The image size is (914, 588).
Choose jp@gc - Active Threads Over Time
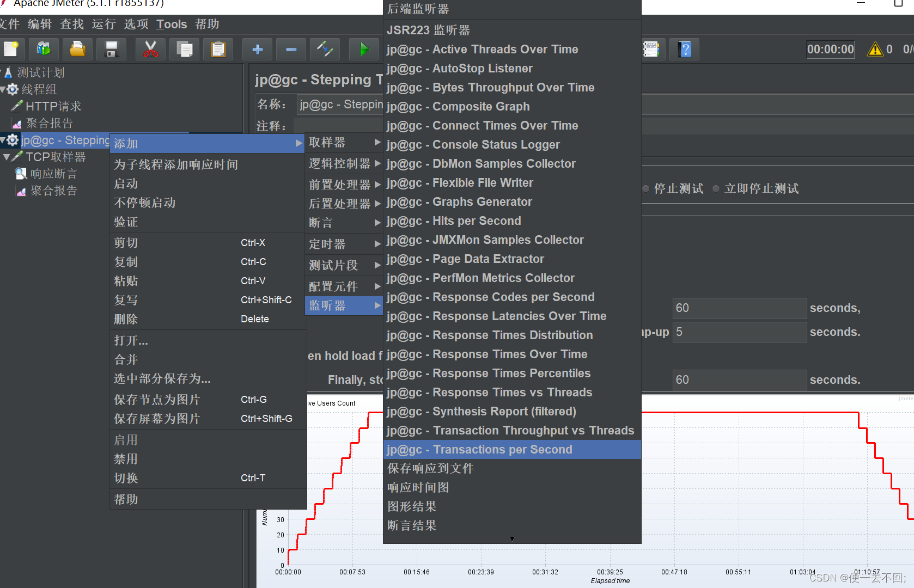pos(512,50)
